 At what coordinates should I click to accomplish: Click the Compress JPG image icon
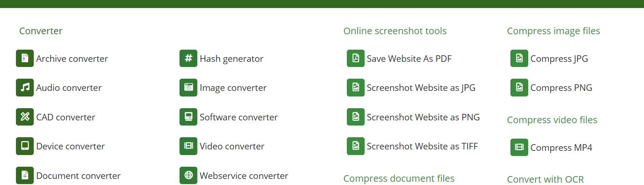coord(519,59)
